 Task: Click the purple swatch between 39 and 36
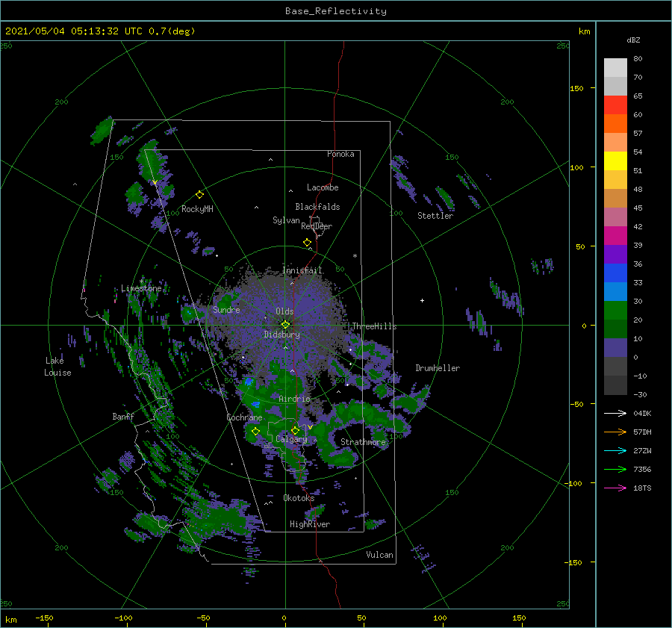click(615, 255)
